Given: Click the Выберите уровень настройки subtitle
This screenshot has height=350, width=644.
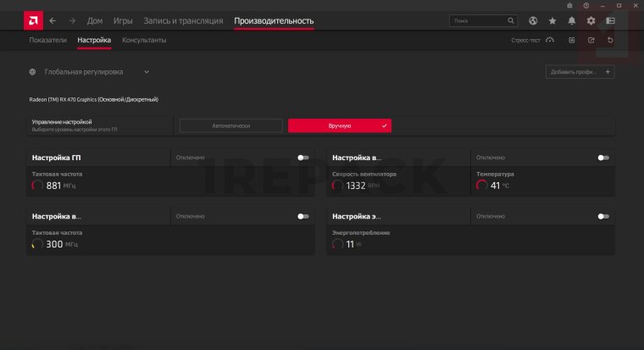Looking at the screenshot, I should (x=75, y=130).
